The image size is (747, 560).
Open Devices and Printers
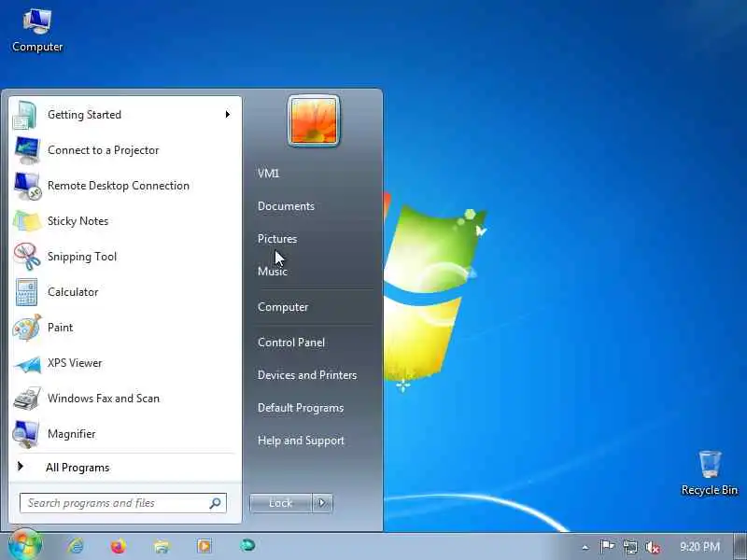point(307,375)
